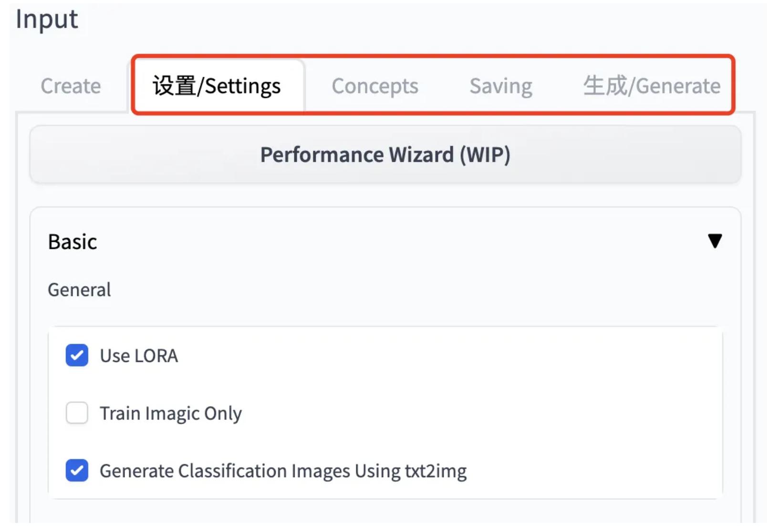Click the "General" subsection label

[79, 290]
